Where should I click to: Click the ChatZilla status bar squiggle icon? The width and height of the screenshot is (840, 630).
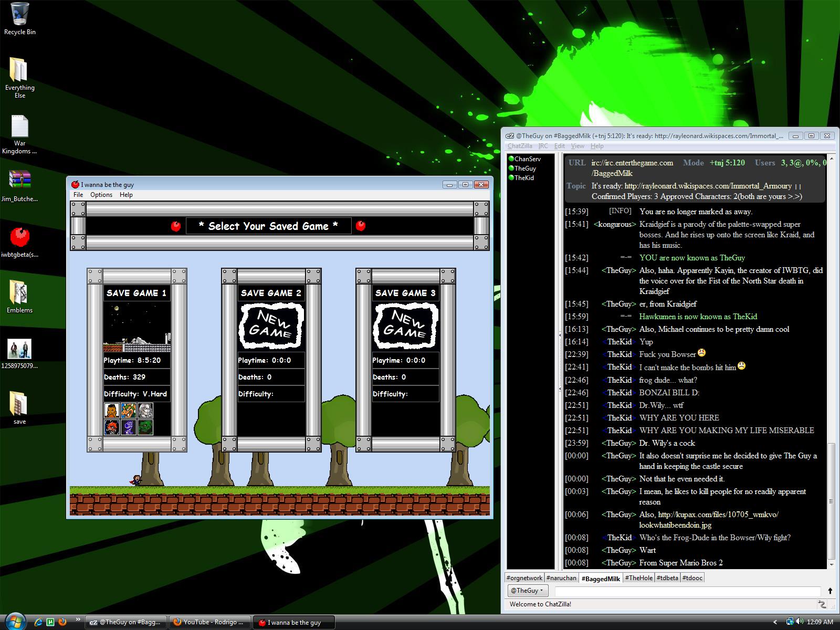[x=822, y=604]
